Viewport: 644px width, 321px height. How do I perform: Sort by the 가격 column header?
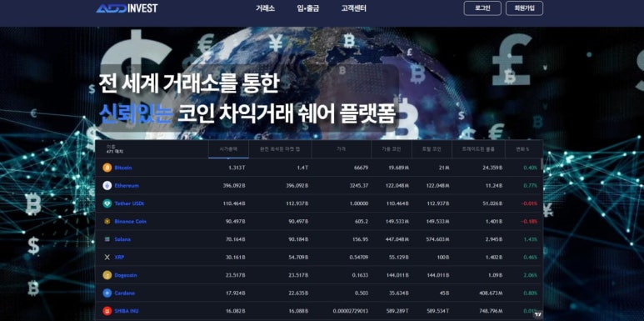[342, 149]
